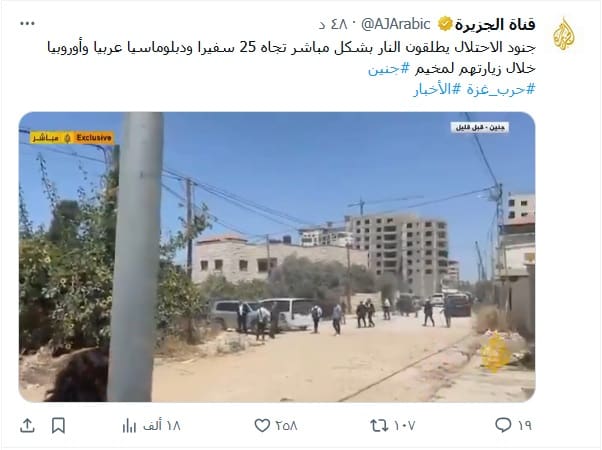Click the reply speech bubble icon
The image size is (602, 450).
503,425
